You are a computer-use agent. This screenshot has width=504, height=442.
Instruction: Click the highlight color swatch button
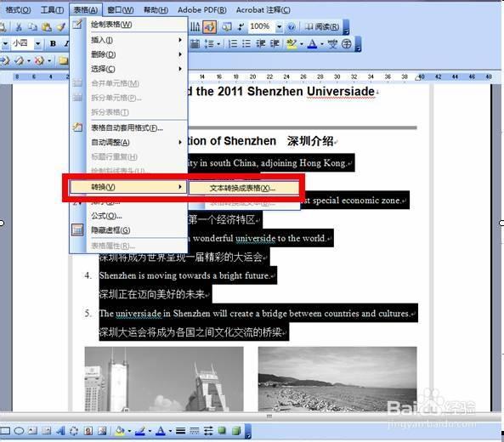[292, 43]
